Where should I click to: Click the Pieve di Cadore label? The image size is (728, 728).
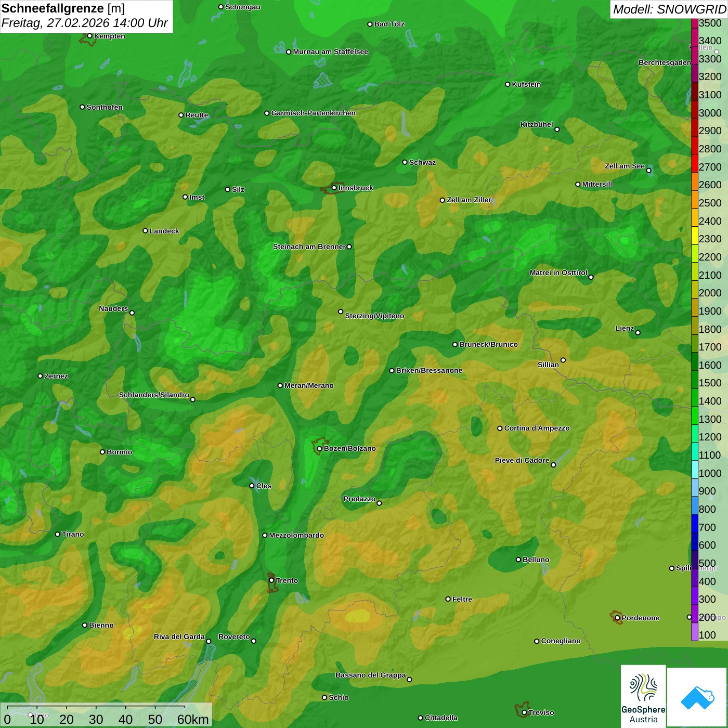point(522,460)
